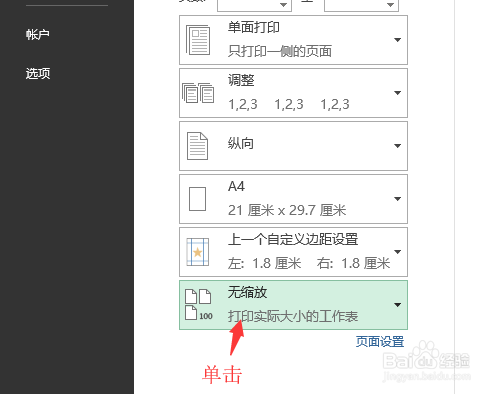Click the 21 厘米 x 29.7 厘米 text
Image resolution: width=500 pixels, height=394 pixels.
point(287,210)
